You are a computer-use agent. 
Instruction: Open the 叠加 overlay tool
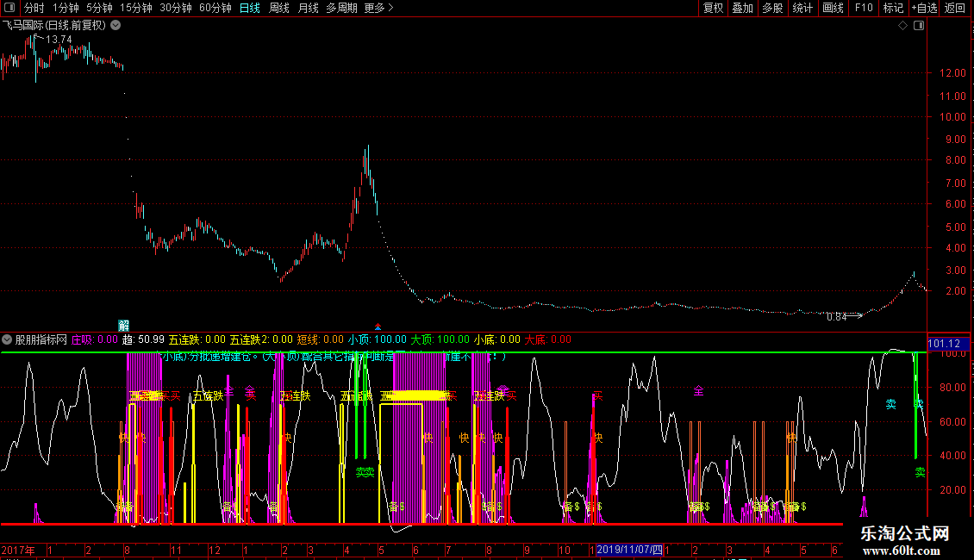[x=742, y=9]
